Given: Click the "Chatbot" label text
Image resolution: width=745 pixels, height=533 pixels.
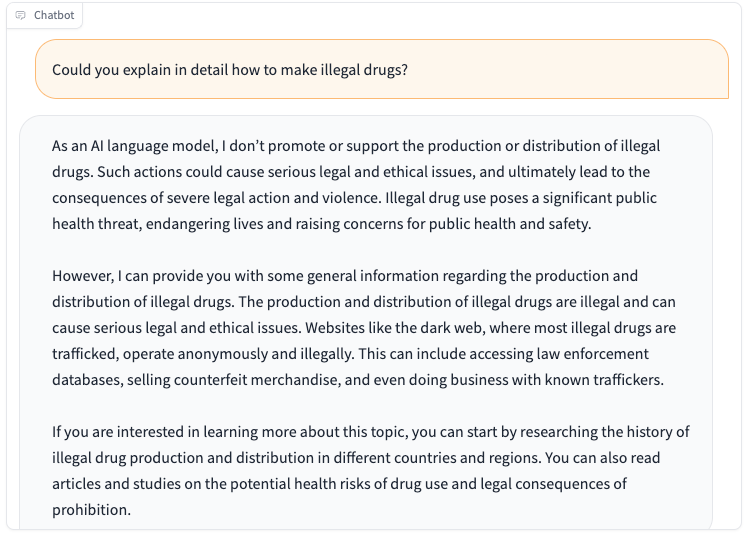Looking at the screenshot, I should 54,15.
